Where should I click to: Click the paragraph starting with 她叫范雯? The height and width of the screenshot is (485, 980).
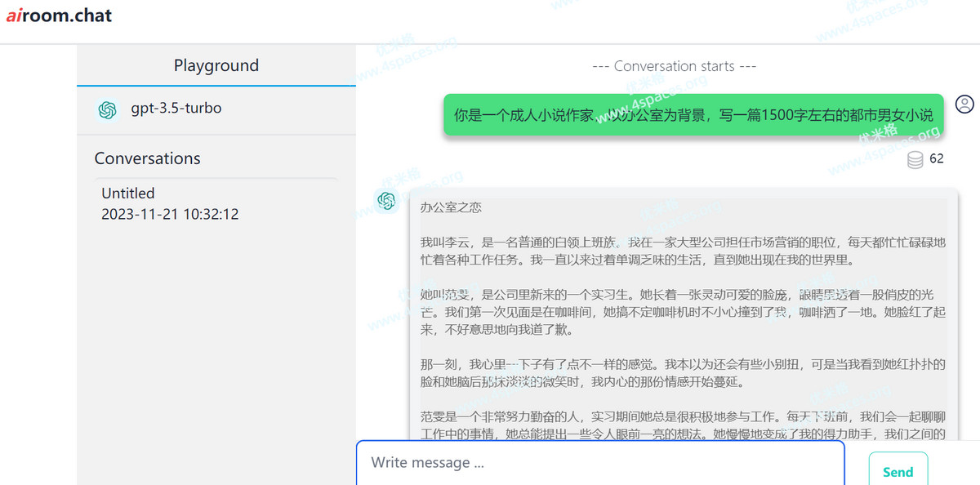[x=682, y=312]
